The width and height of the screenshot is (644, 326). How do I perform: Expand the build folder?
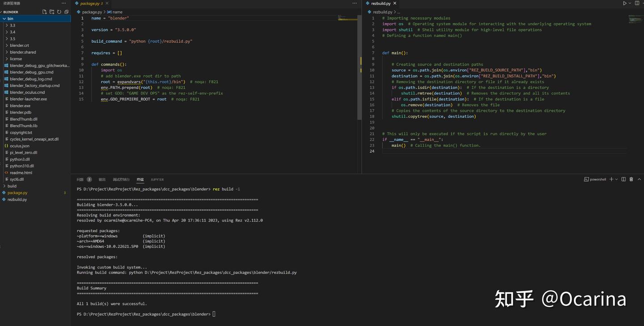point(12,186)
